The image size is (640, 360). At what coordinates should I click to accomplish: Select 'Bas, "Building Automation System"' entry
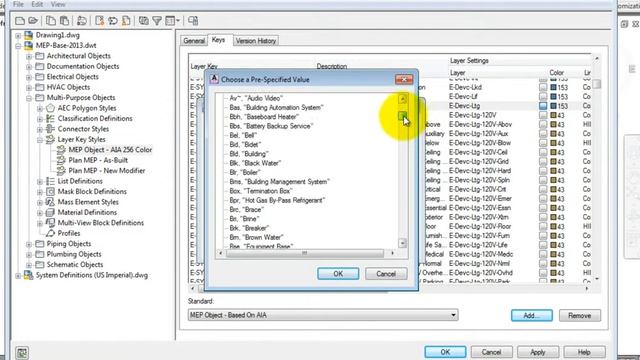pos(276,108)
